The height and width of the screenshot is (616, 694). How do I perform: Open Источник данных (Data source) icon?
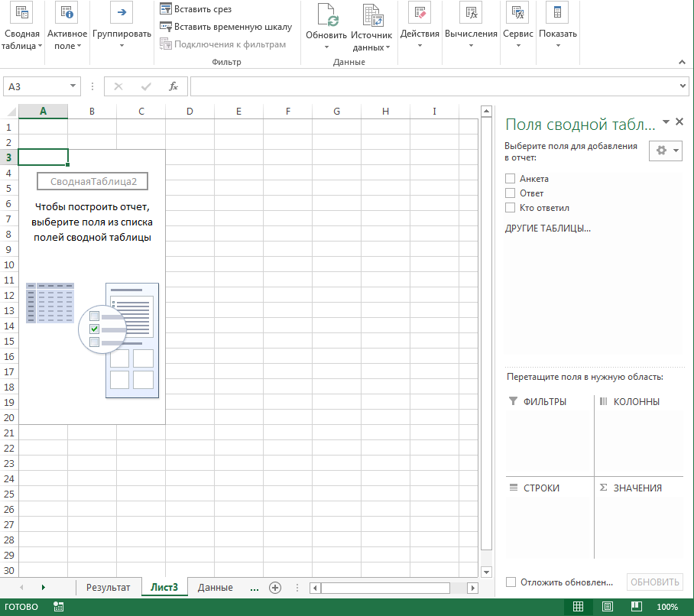pos(372,17)
